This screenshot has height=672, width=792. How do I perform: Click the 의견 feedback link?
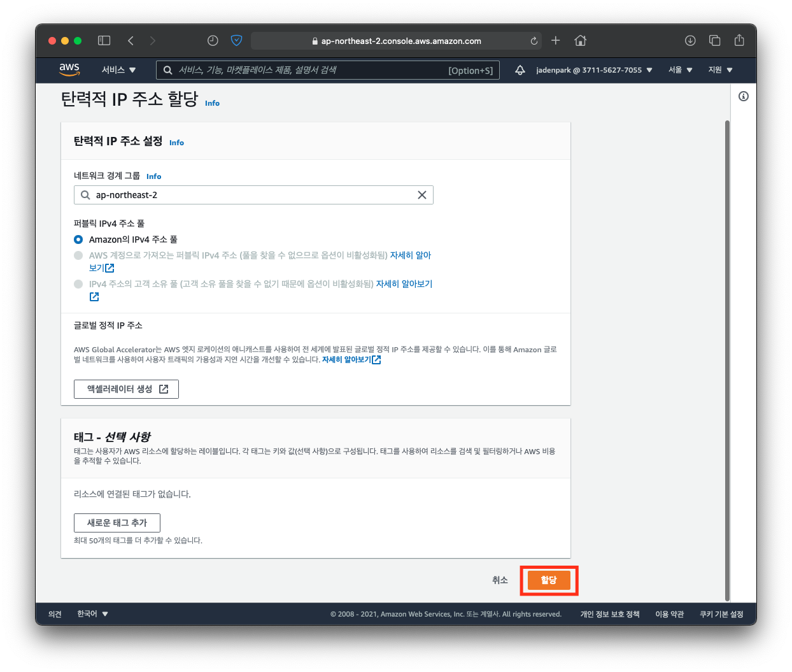pyautogui.click(x=55, y=614)
